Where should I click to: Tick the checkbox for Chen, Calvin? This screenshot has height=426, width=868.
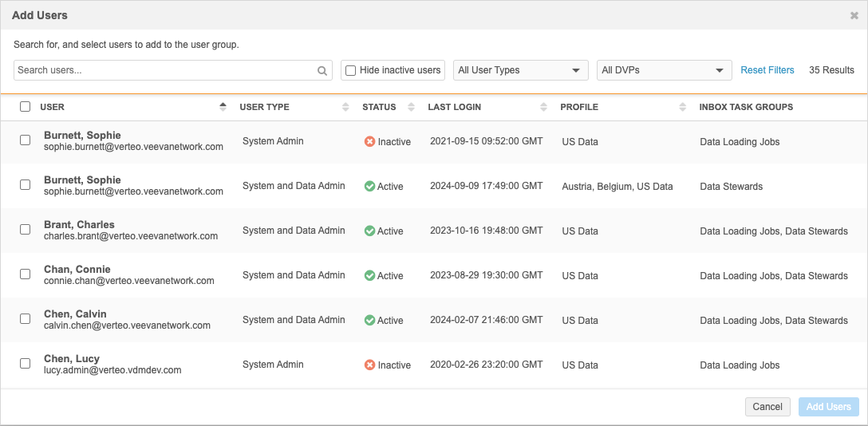click(25, 318)
